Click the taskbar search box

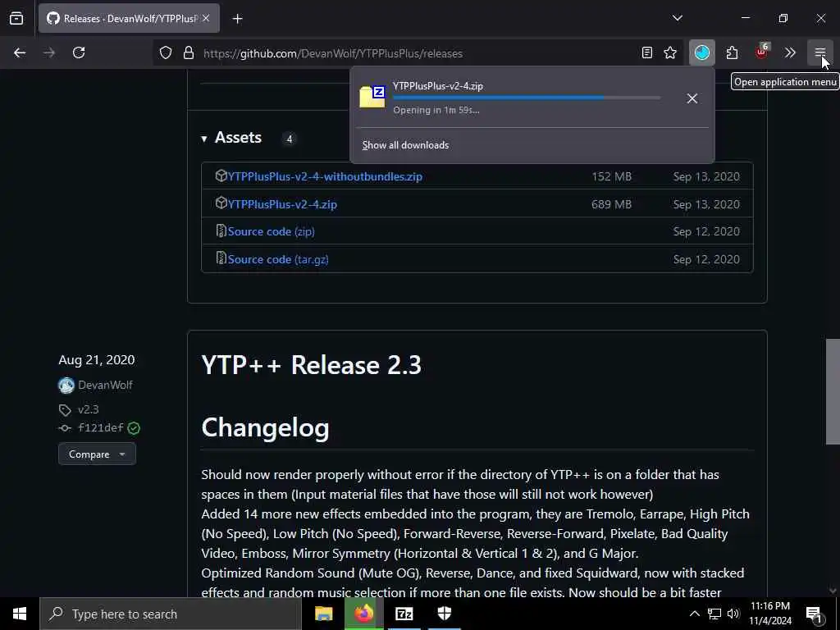(171, 614)
